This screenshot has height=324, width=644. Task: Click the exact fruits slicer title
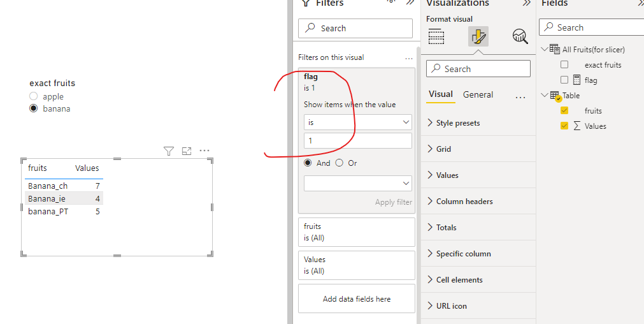pos(52,83)
